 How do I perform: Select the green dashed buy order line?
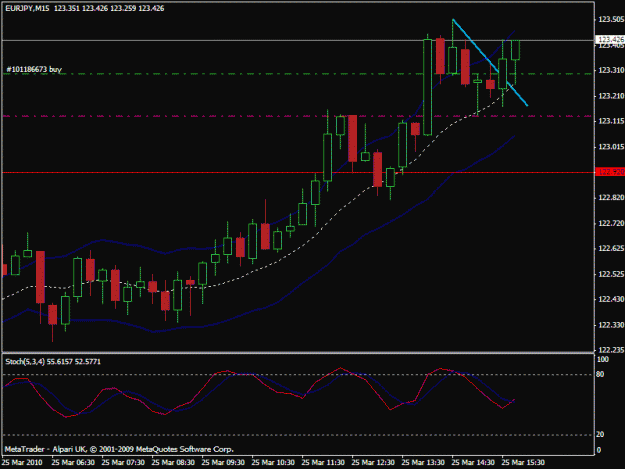tap(298, 74)
